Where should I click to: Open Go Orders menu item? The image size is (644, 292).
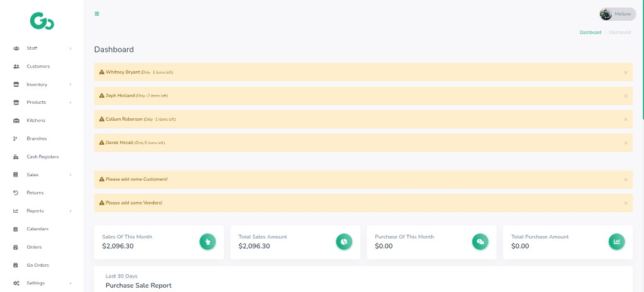(x=38, y=266)
